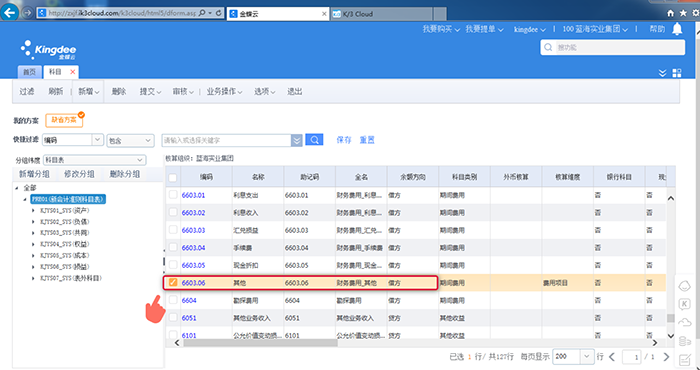700x370 pixels.
Task: Select the 缺省方案 scheme button
Action: click(x=64, y=120)
